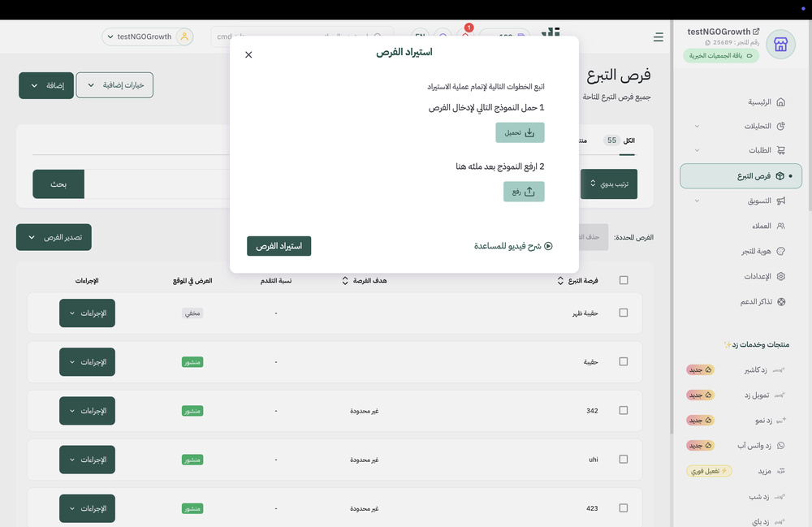Check the checkbox for 342 row
The image size is (812, 527).
pyautogui.click(x=624, y=411)
